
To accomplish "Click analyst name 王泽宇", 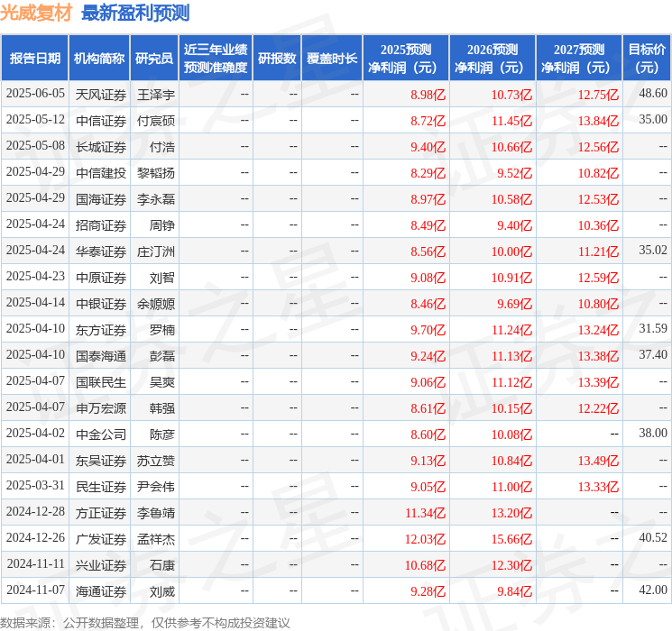I will coord(155,95).
